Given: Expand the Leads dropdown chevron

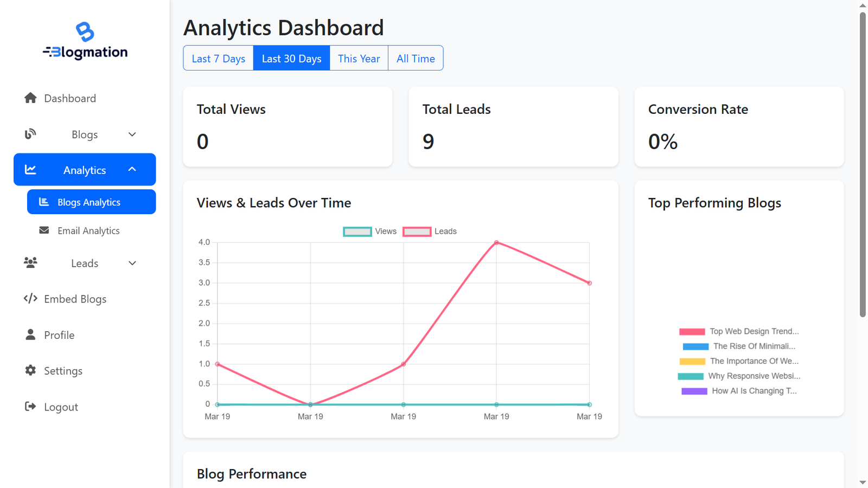Looking at the screenshot, I should [132, 262].
